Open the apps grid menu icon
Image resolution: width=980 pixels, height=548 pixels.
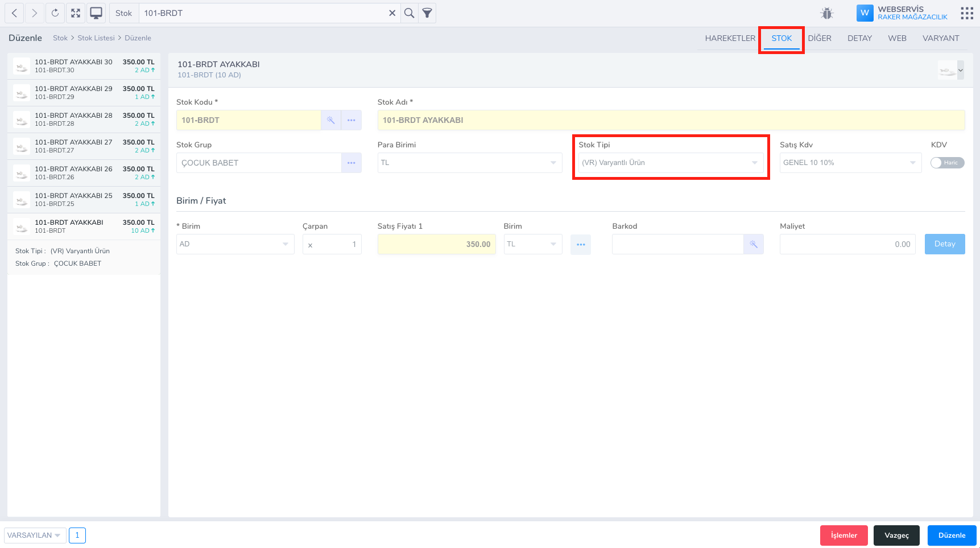click(x=967, y=13)
